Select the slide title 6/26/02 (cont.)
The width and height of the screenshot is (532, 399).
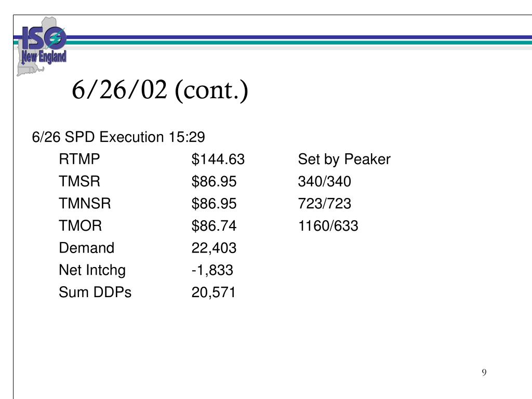160,90
